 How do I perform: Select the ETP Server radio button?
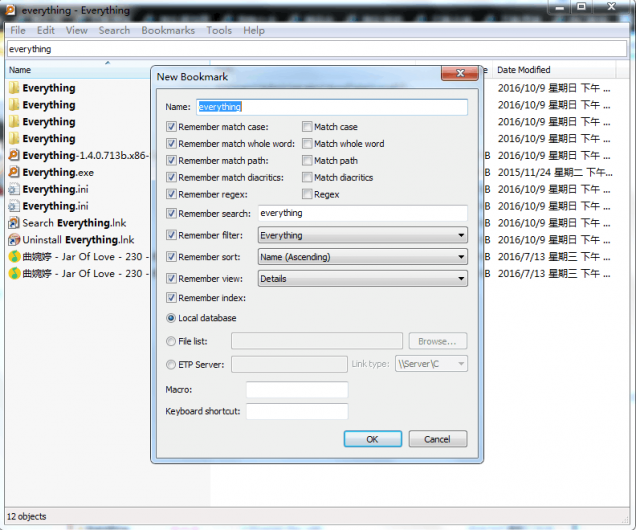click(x=171, y=365)
